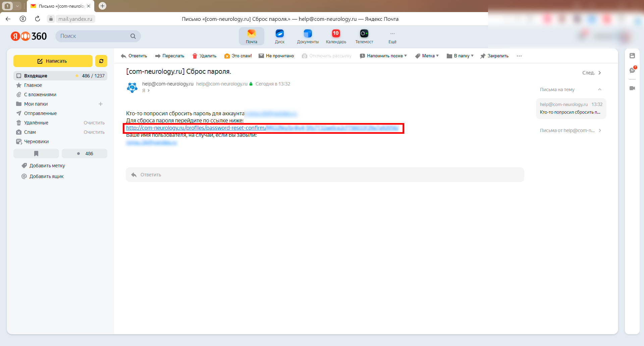Pin the email with Закрепить
This screenshot has height=346, width=644.
[494, 56]
